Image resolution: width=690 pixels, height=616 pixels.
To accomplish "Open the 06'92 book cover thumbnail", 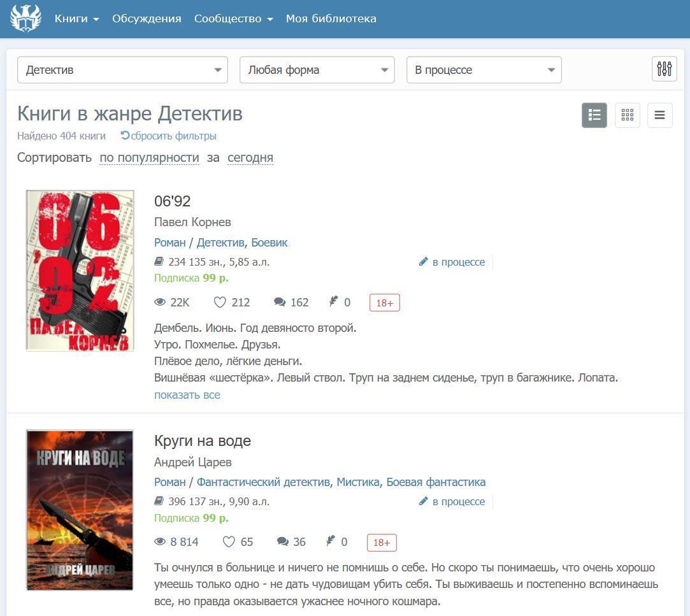I will tap(80, 270).
